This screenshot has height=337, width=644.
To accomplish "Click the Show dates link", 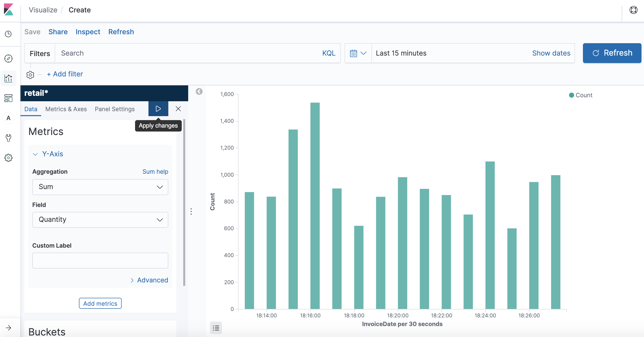I will pyautogui.click(x=551, y=53).
